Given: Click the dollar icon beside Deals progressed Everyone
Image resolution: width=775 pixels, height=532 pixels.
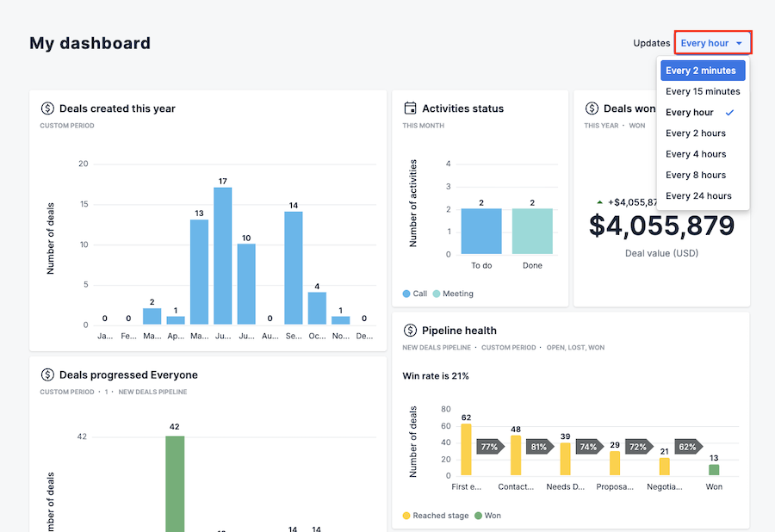Looking at the screenshot, I should pyautogui.click(x=48, y=375).
